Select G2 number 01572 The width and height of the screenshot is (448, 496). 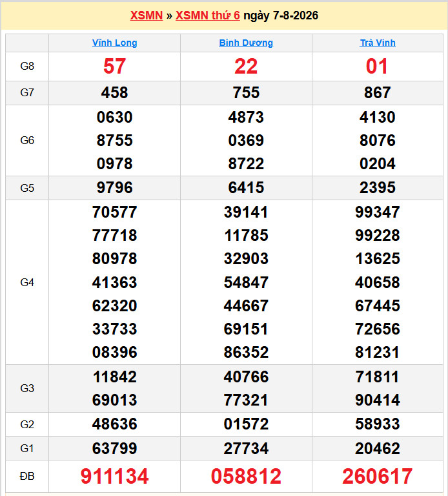click(246, 424)
